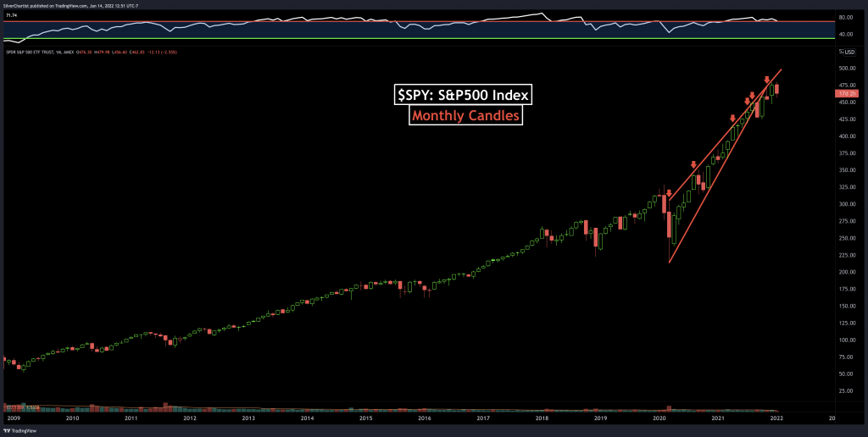Click the green RSI lower band line
The image size is (868, 437).
click(x=417, y=38)
